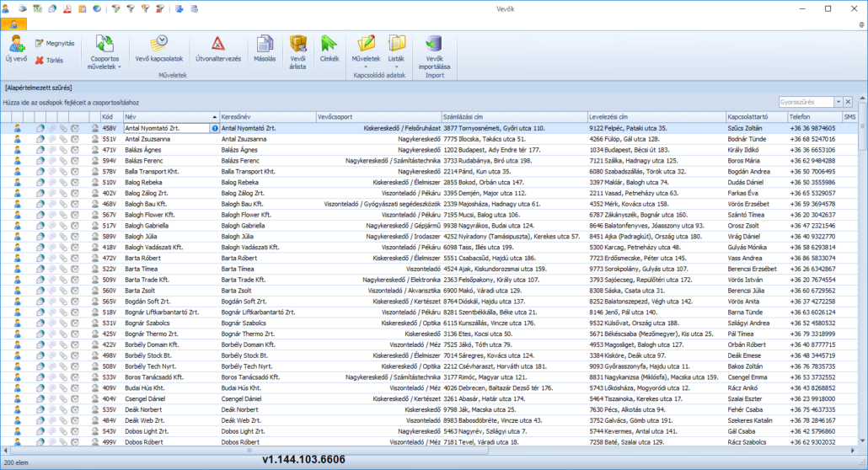Click horizontal scrollbar right arrow
Viewport: 868px width, 470px height.
(x=853, y=451)
